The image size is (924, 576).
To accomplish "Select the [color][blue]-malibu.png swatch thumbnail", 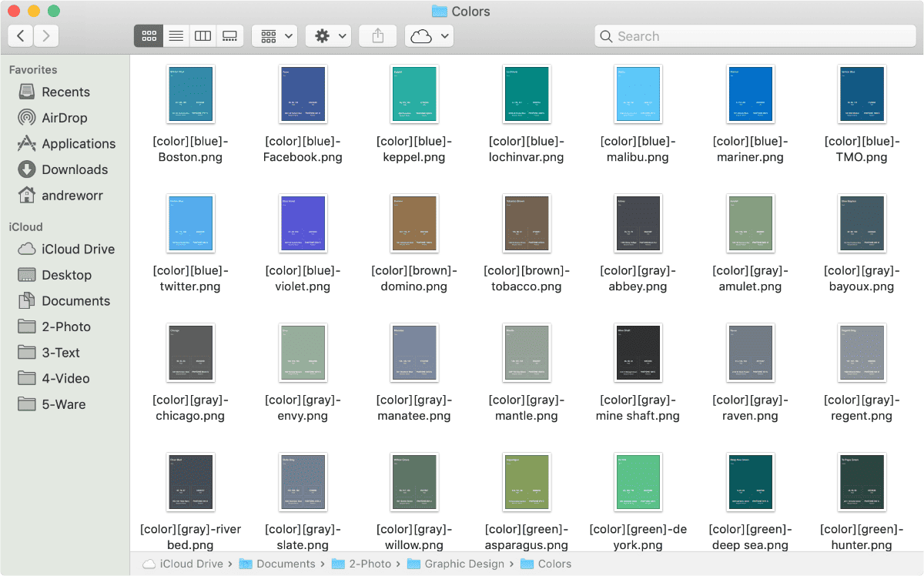I will click(638, 94).
